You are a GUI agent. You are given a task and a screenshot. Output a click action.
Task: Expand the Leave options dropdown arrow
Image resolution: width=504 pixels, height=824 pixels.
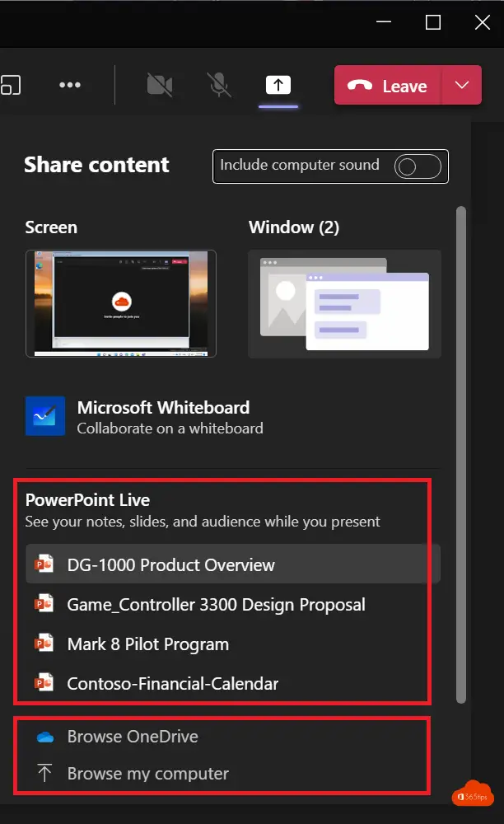pyautogui.click(x=462, y=85)
